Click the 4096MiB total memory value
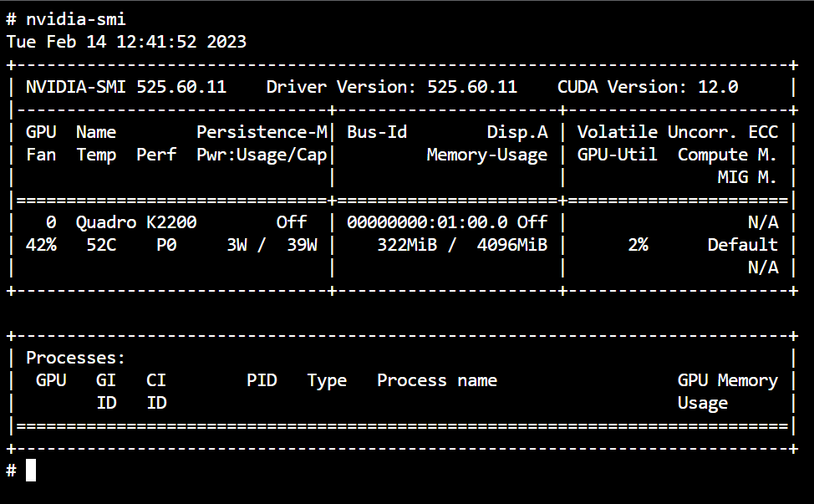 pyautogui.click(x=512, y=244)
